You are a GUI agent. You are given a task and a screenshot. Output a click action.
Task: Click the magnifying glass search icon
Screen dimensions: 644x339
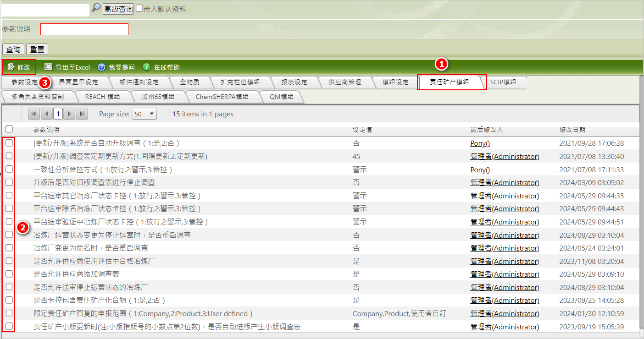[x=96, y=8]
